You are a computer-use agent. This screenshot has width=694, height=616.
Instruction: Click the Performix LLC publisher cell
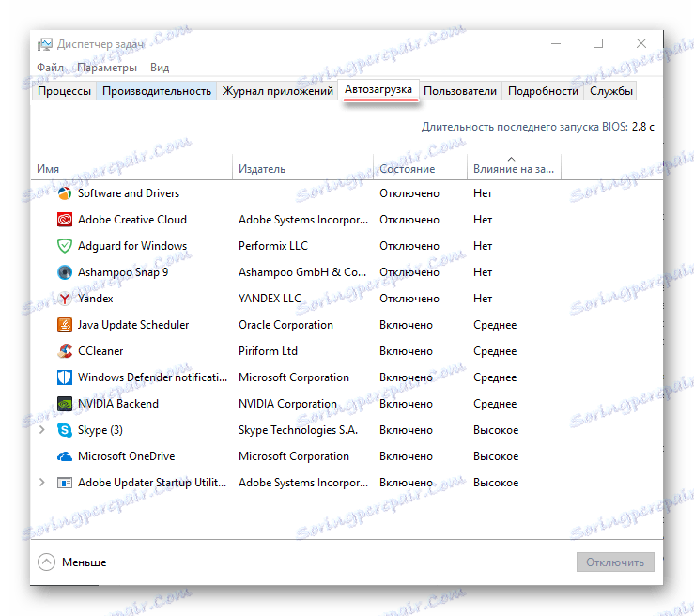273,246
